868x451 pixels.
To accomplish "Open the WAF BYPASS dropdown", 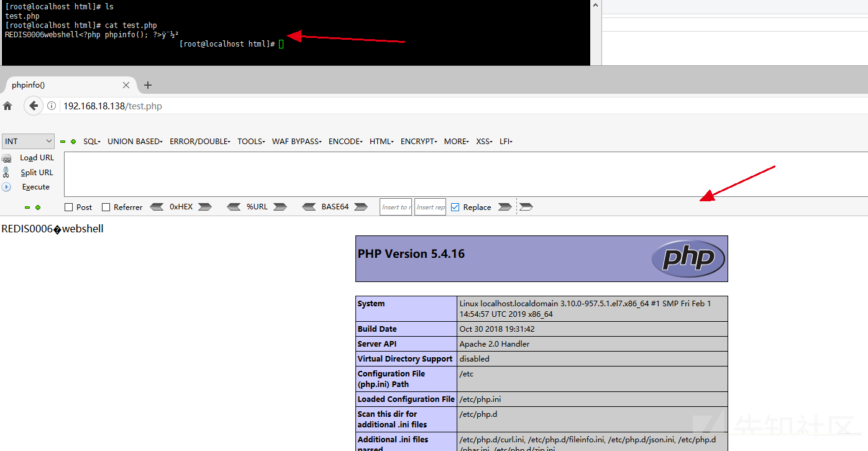I will click(297, 142).
